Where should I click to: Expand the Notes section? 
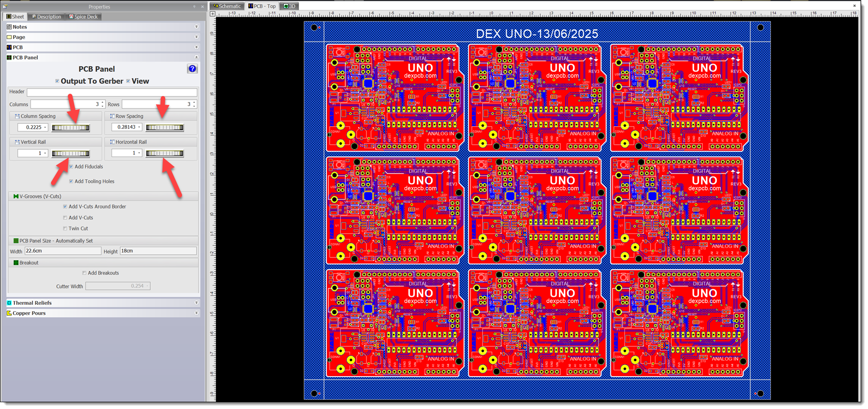pos(196,27)
